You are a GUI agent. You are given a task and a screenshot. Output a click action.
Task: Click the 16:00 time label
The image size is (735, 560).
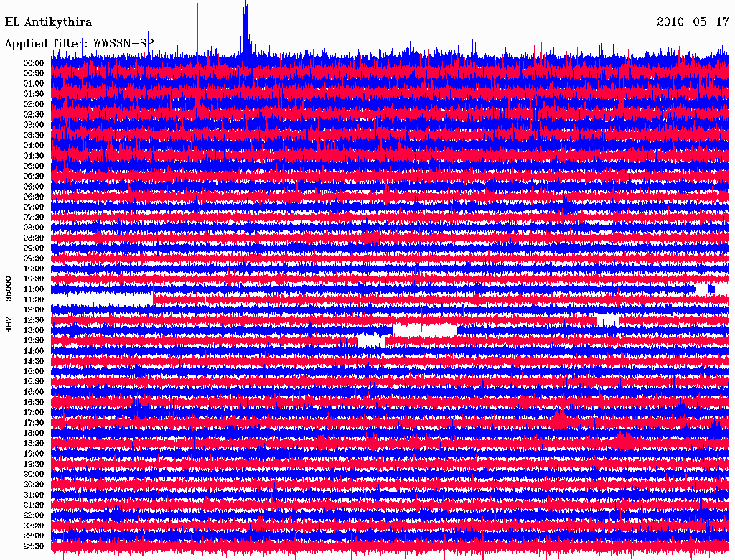click(34, 392)
